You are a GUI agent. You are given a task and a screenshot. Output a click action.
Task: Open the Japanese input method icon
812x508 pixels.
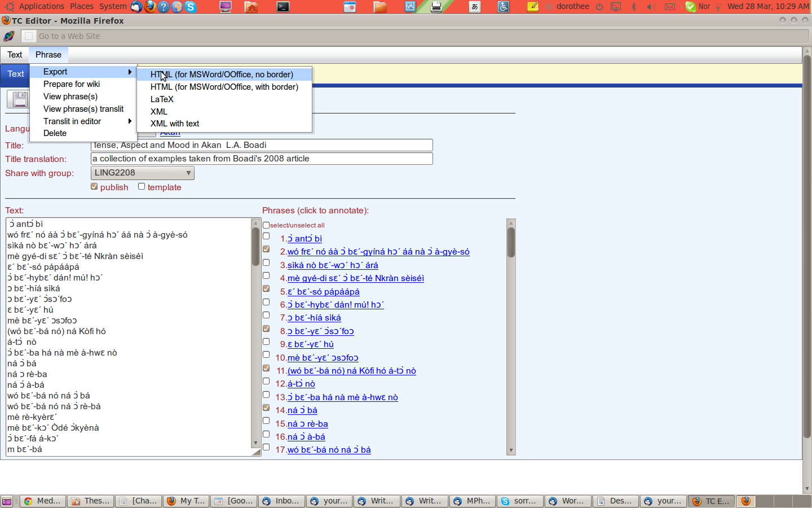pos(475,7)
